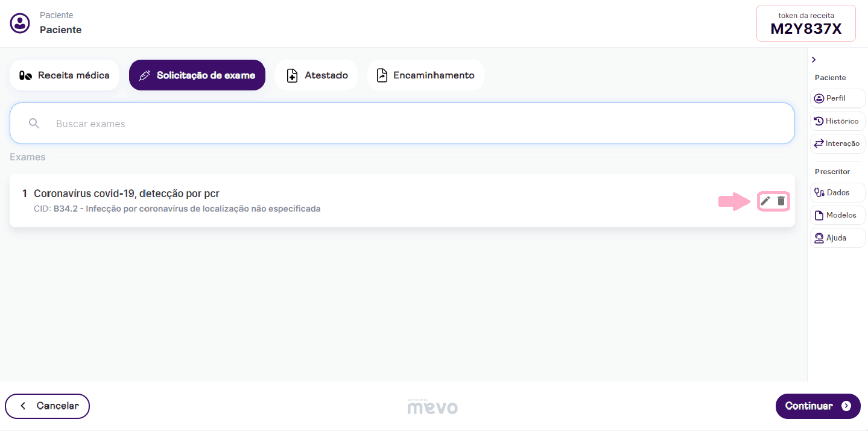Click the Buscar exames search field
This screenshot has height=431, width=868.
(x=410, y=124)
